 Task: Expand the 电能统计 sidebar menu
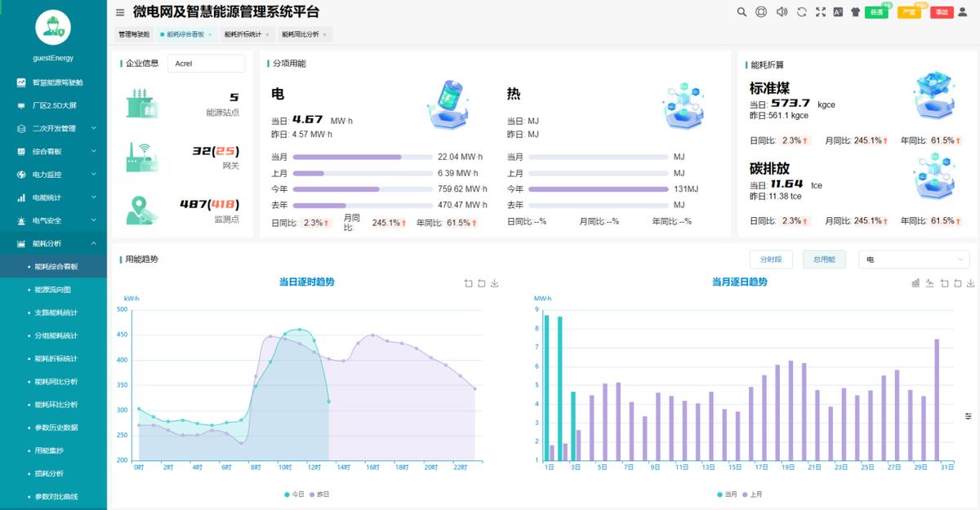coord(53,197)
